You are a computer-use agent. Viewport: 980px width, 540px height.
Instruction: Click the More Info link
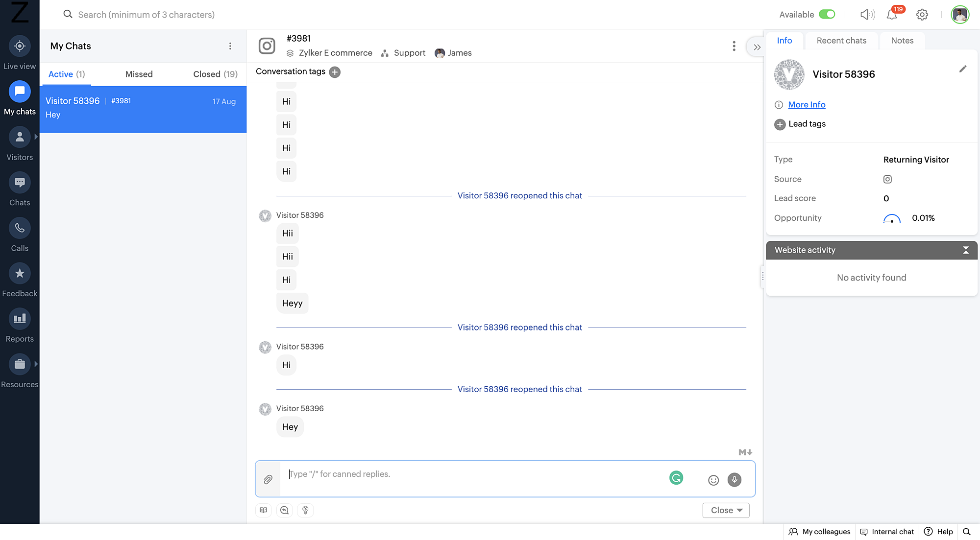[807, 105]
